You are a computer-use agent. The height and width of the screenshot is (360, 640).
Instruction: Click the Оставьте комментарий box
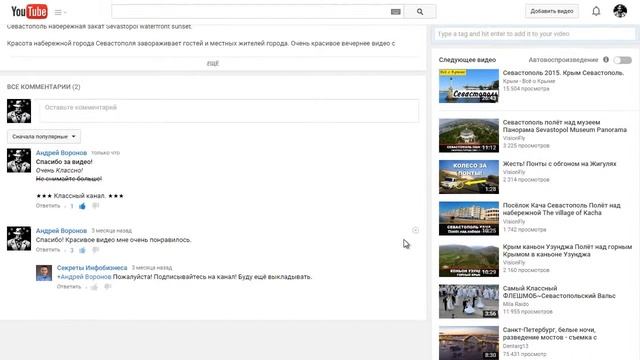click(x=229, y=111)
